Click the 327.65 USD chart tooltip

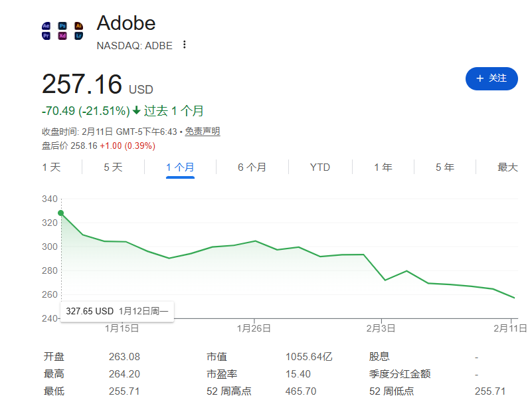pyautogui.click(x=117, y=311)
